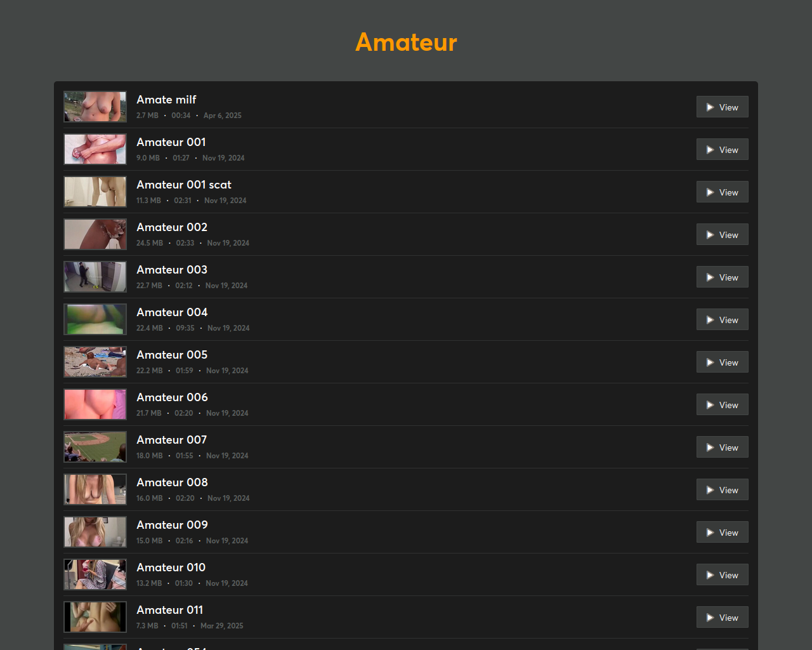Click the play icon for Amateur 005
The image size is (812, 650).
click(710, 362)
